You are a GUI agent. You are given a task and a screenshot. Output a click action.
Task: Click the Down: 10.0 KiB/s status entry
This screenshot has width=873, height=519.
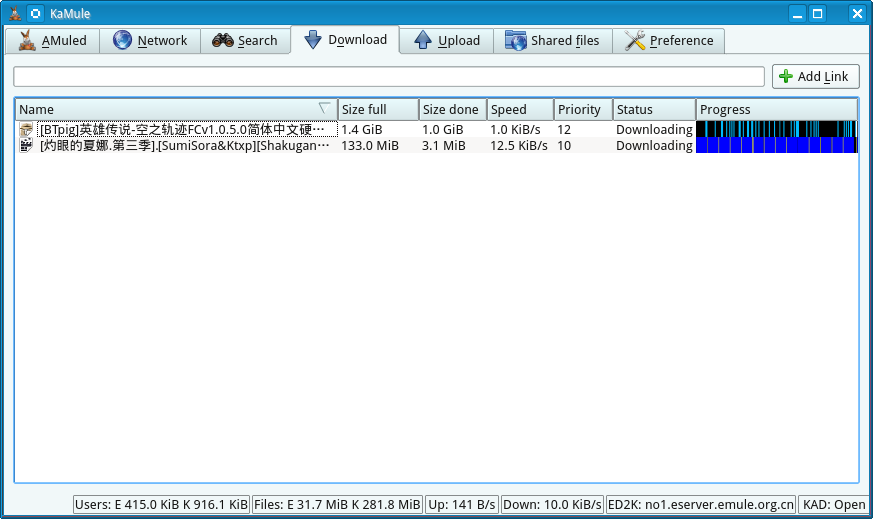[x=552, y=505]
